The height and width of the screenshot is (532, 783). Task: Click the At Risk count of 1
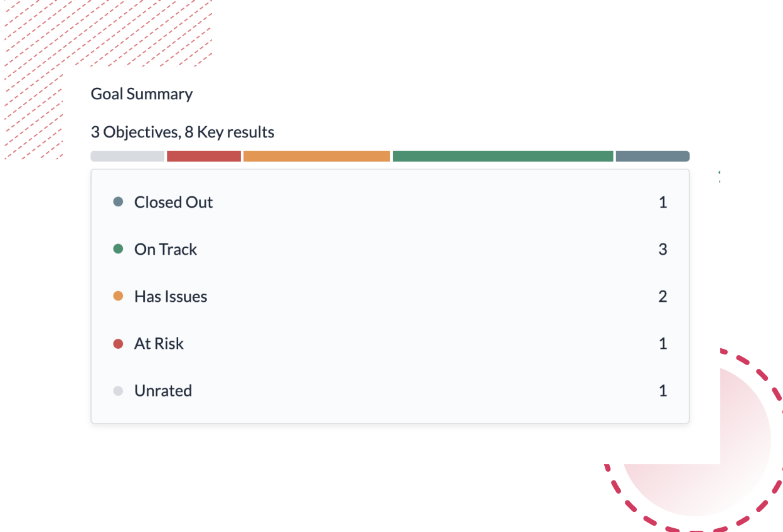click(663, 343)
